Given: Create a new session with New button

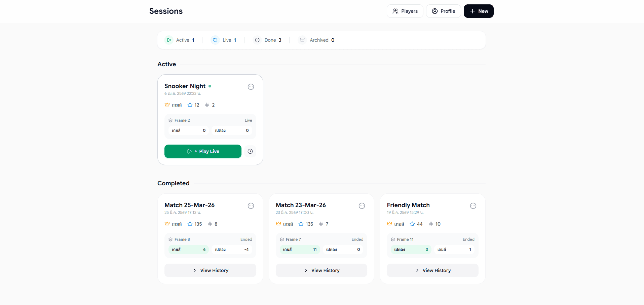Looking at the screenshot, I should click(x=478, y=11).
